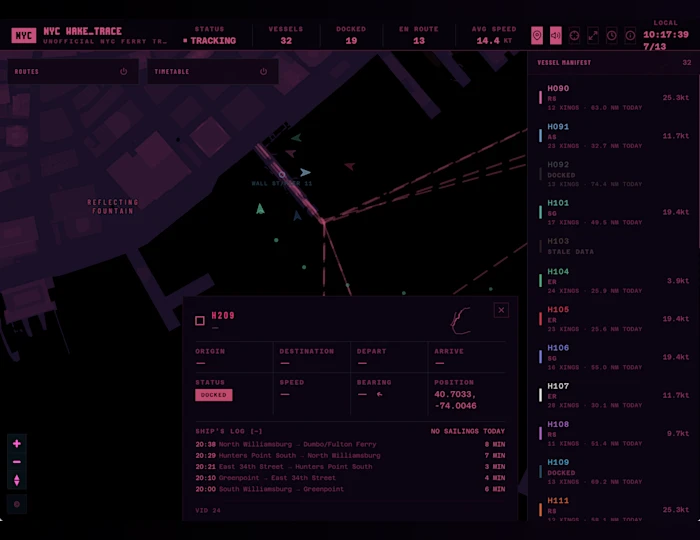Screen dimensions: 700x540
Task: Click the NO SAILINGS TODAY label
Action: tap(467, 431)
